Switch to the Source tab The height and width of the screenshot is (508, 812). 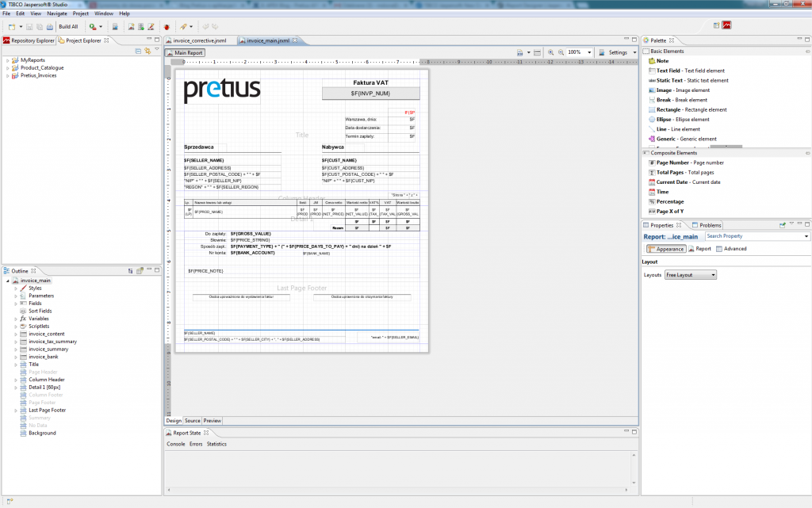(192, 421)
